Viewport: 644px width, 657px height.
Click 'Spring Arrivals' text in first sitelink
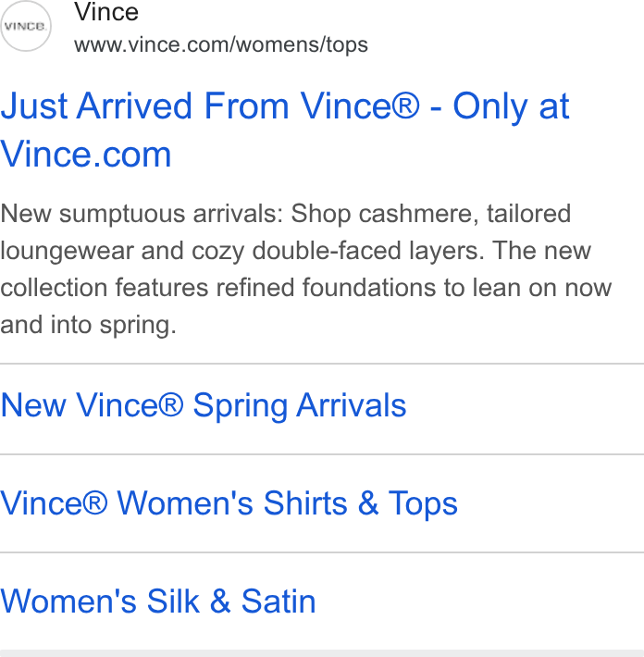pos(300,405)
